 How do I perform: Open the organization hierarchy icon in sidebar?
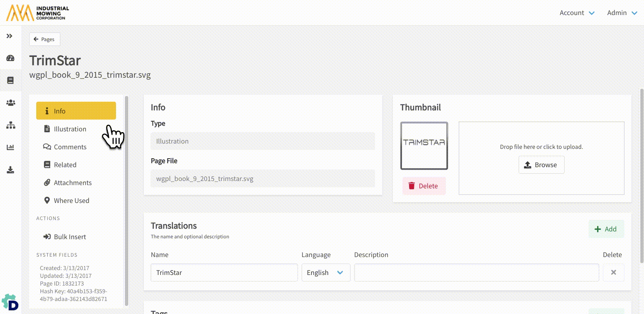11,125
